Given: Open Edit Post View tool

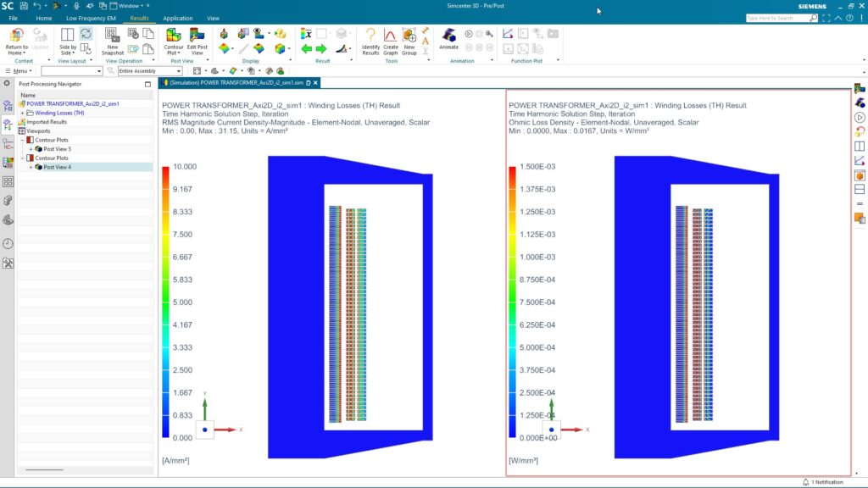Looking at the screenshot, I should point(197,39).
